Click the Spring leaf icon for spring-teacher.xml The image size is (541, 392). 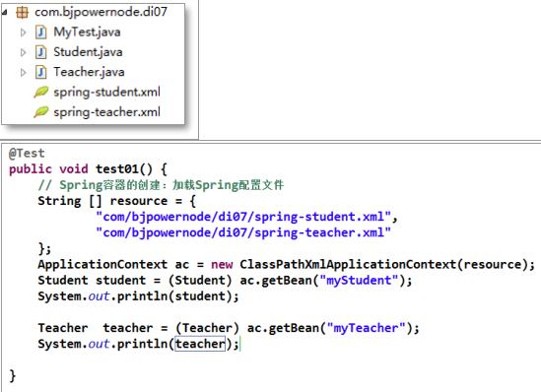(x=41, y=112)
